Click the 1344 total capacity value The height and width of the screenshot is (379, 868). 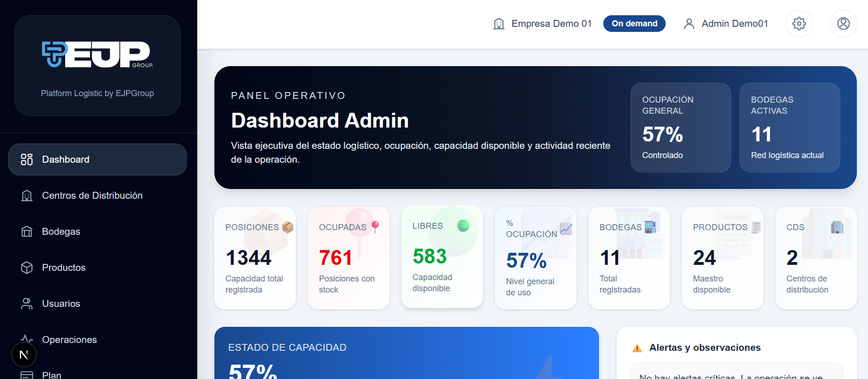coord(249,258)
